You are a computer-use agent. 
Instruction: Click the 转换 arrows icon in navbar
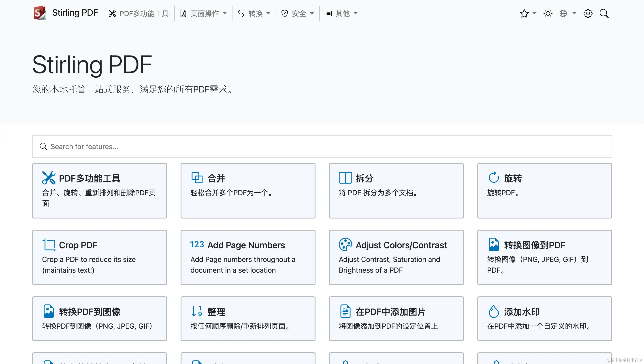241,13
